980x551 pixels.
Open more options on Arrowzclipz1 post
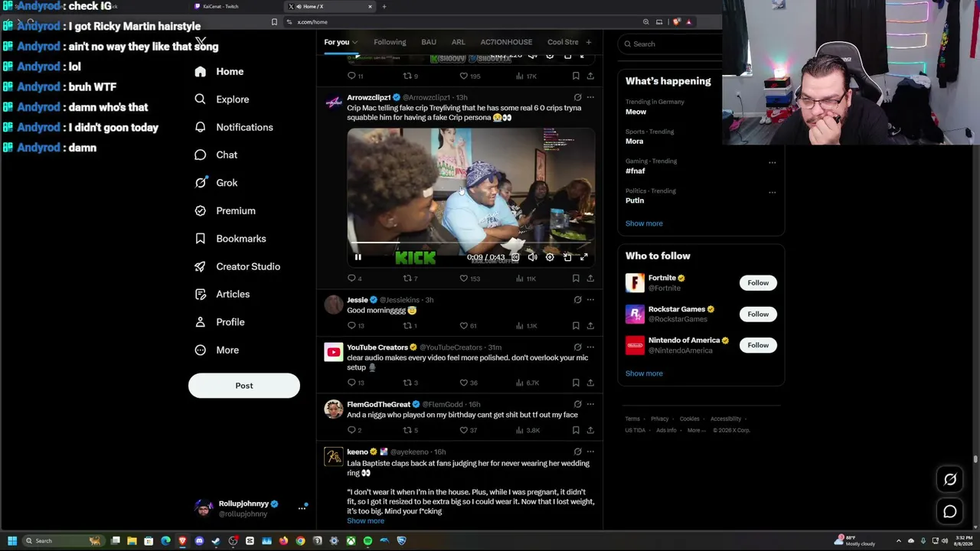coord(590,97)
